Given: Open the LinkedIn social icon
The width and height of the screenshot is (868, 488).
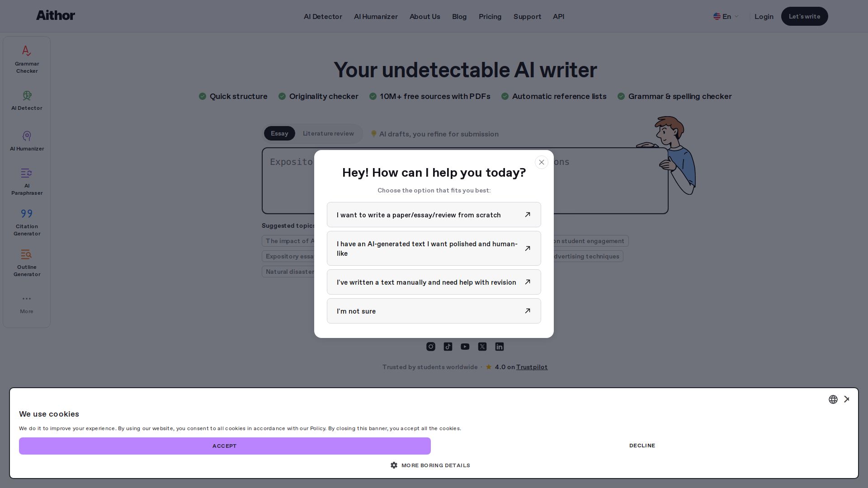Looking at the screenshot, I should pyautogui.click(x=499, y=347).
